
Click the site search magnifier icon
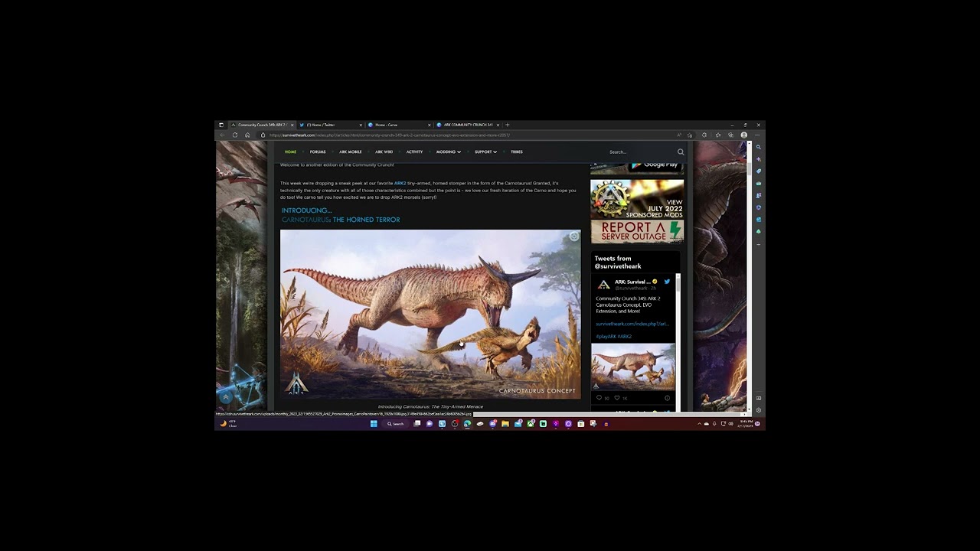681,152
